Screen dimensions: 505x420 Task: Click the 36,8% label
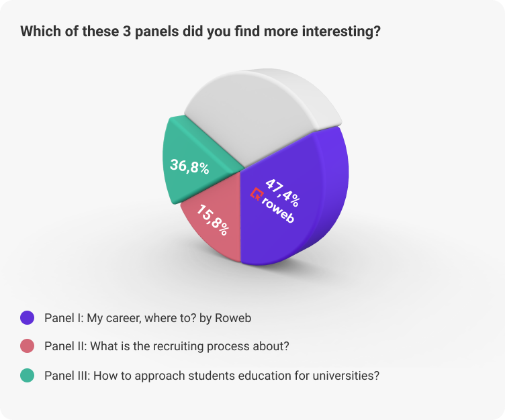click(189, 166)
